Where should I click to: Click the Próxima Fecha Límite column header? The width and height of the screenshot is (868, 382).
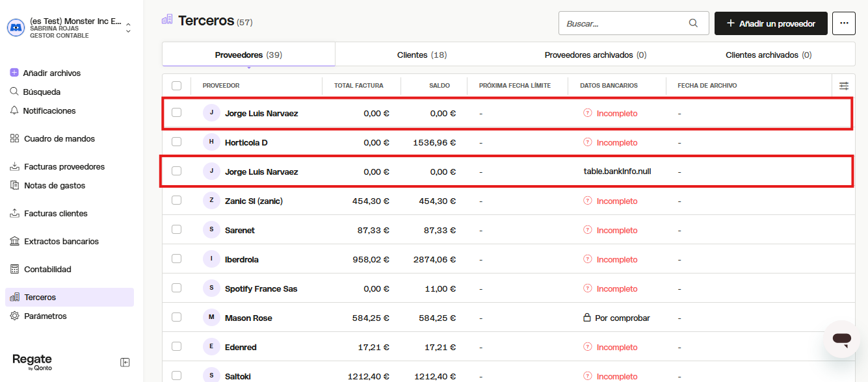tap(515, 86)
